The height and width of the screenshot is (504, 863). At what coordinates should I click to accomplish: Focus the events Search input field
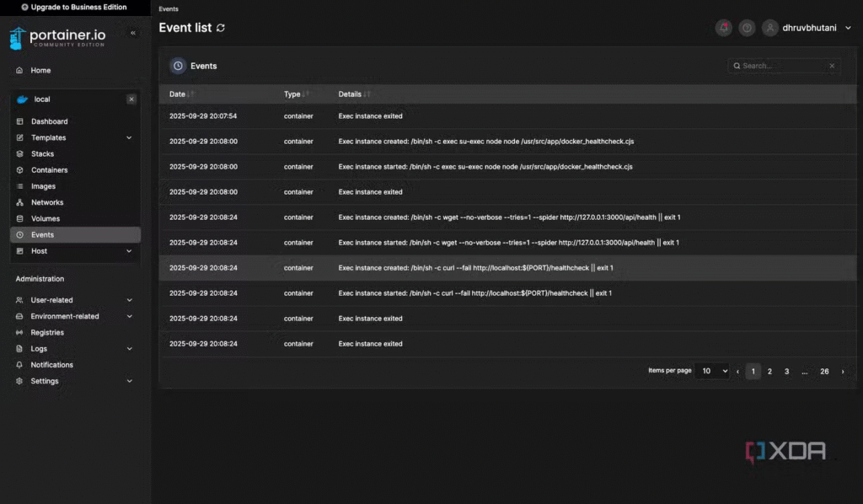pyautogui.click(x=780, y=66)
